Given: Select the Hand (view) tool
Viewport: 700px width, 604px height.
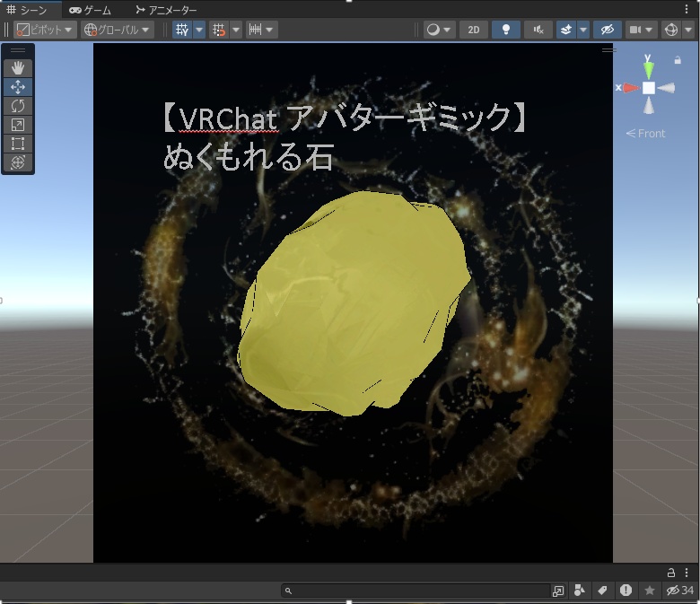Looking at the screenshot, I should (x=18, y=68).
